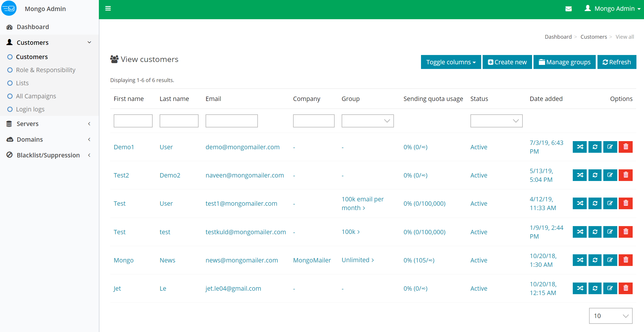Edit the customer demo@mongomailer.com
This screenshot has height=332, width=644.
click(x=610, y=147)
